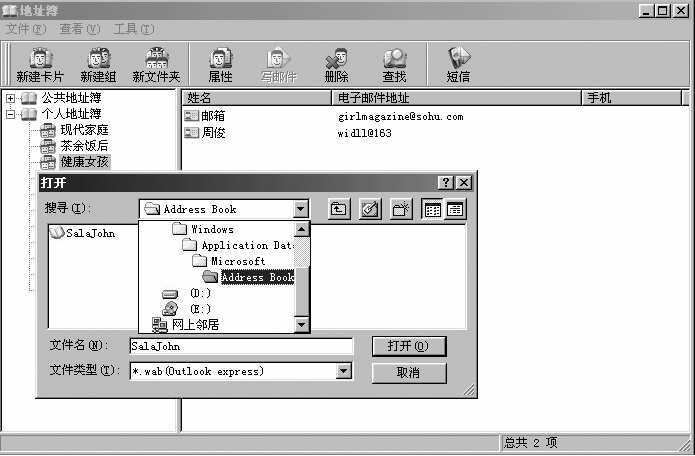Open the 工具 menu
Screen dimensions: 695x456
[x=133, y=29]
